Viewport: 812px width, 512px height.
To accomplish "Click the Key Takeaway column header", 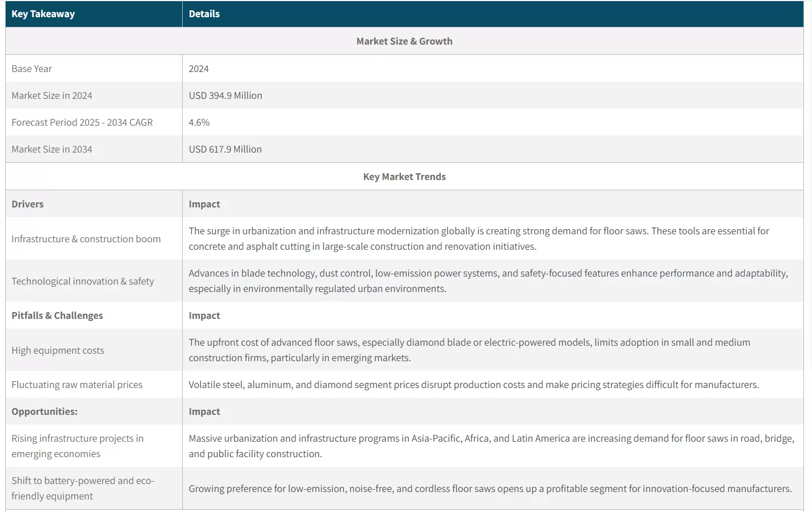I will click(x=43, y=14).
